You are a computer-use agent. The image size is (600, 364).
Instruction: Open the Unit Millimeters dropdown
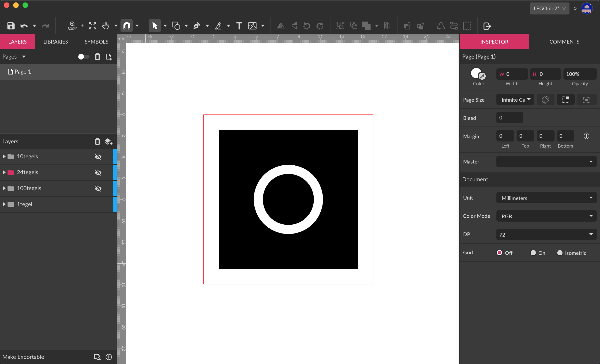pyautogui.click(x=546, y=198)
